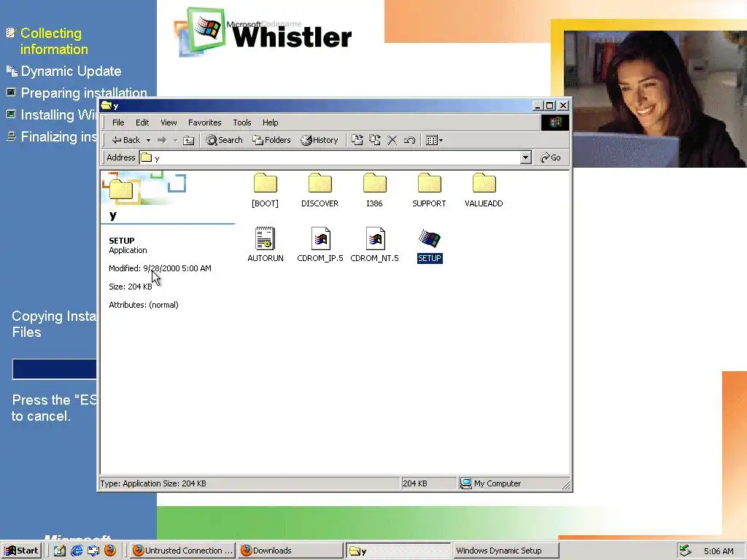The height and width of the screenshot is (560, 747).
Task: Click 'Type: Application Size: 204 KB' status text
Action: (x=153, y=483)
